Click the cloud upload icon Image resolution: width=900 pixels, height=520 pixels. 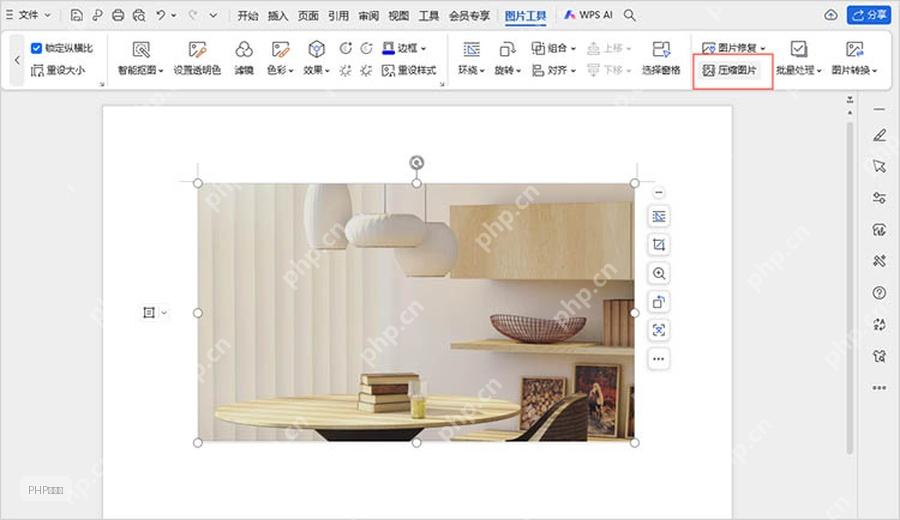pyautogui.click(x=831, y=15)
